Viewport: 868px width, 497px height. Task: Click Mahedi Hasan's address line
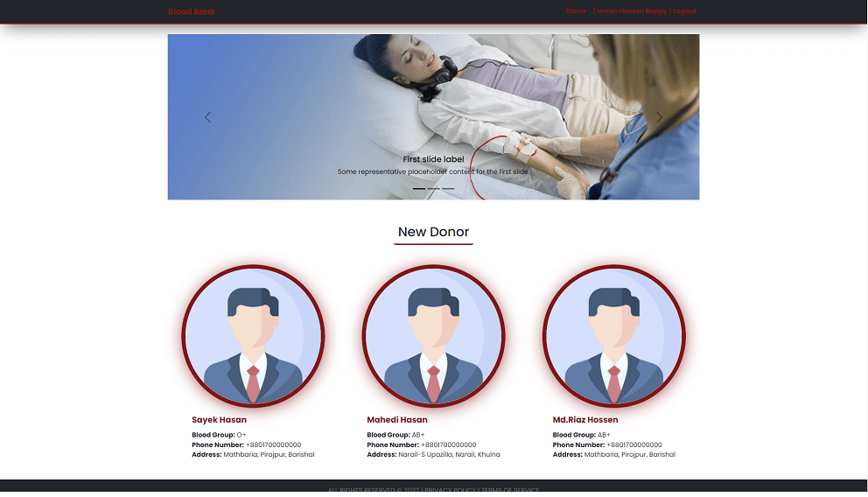point(433,455)
